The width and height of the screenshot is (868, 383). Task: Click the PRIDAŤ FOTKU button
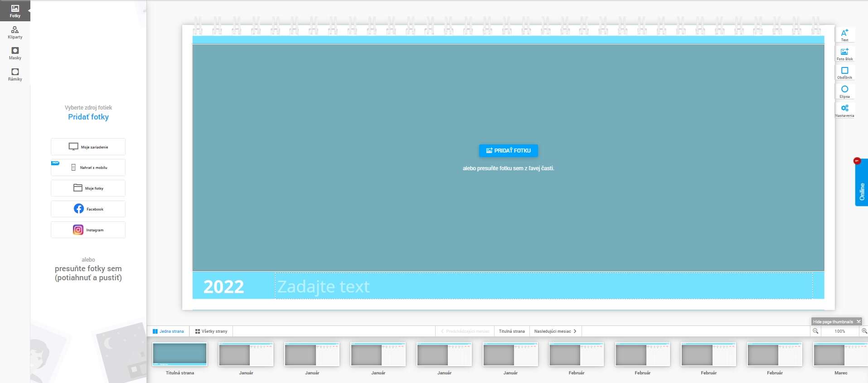click(508, 151)
